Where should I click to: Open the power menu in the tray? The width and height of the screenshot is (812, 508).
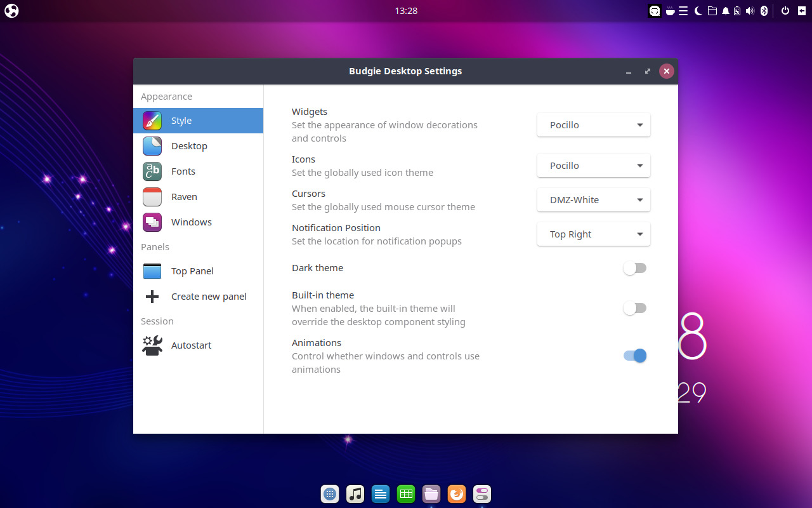[785, 10]
